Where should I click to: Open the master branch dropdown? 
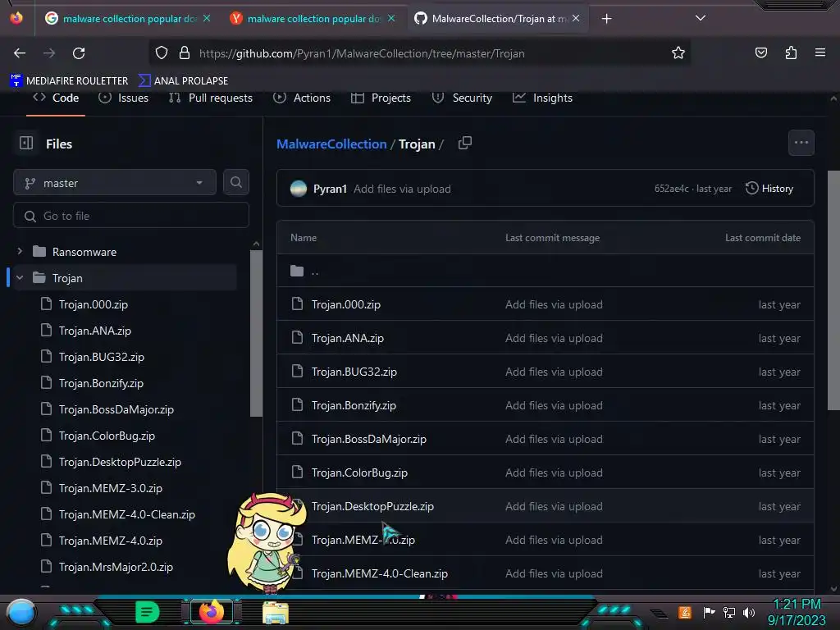pos(115,183)
